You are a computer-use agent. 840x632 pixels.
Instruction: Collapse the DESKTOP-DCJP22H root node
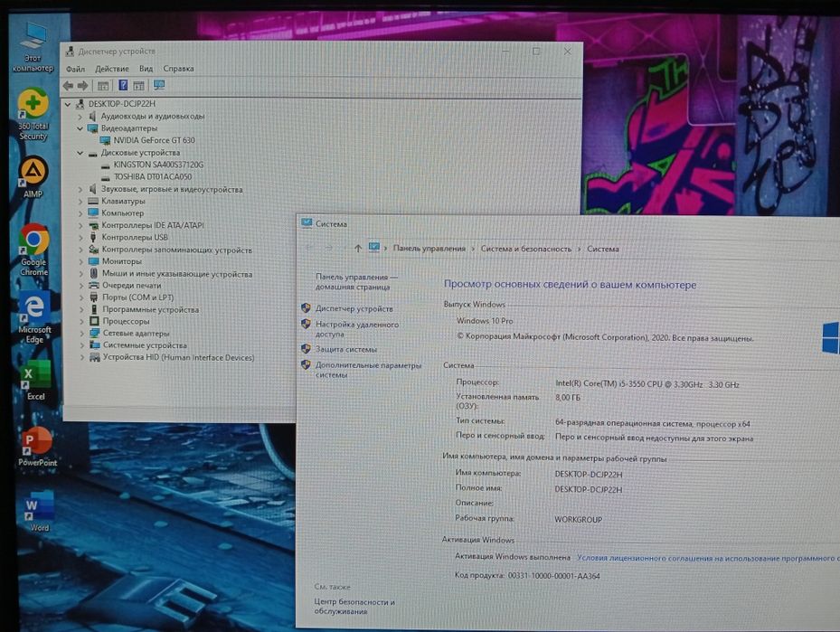point(68,104)
